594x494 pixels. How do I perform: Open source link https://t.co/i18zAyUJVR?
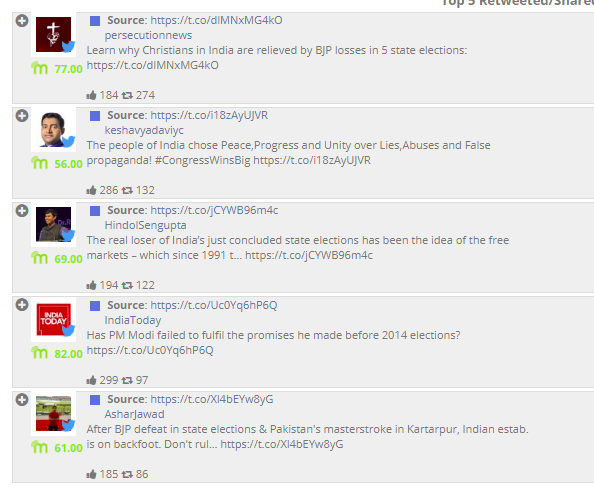pyautogui.click(x=209, y=115)
